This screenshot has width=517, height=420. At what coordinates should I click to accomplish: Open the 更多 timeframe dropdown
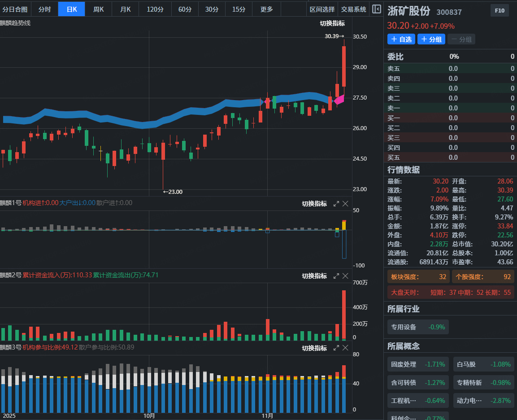point(266,9)
